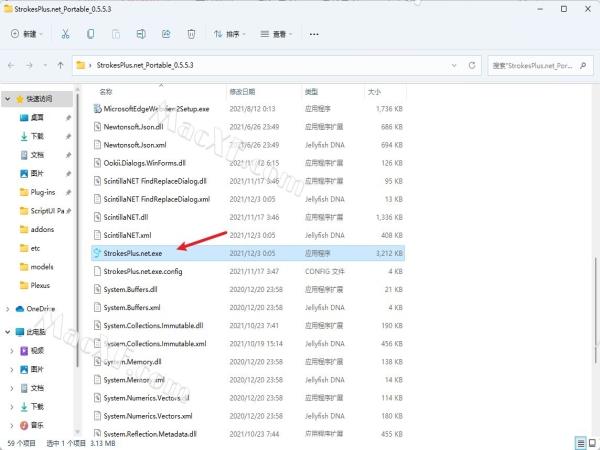
Task: Open Documents (文档) in quick access
Action: (x=37, y=155)
